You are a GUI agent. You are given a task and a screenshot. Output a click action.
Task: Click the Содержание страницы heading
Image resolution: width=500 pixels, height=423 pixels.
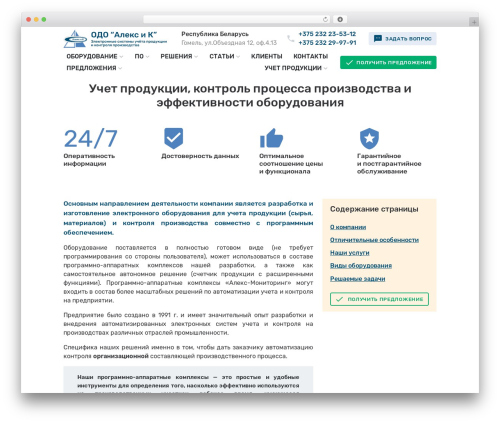(374, 209)
